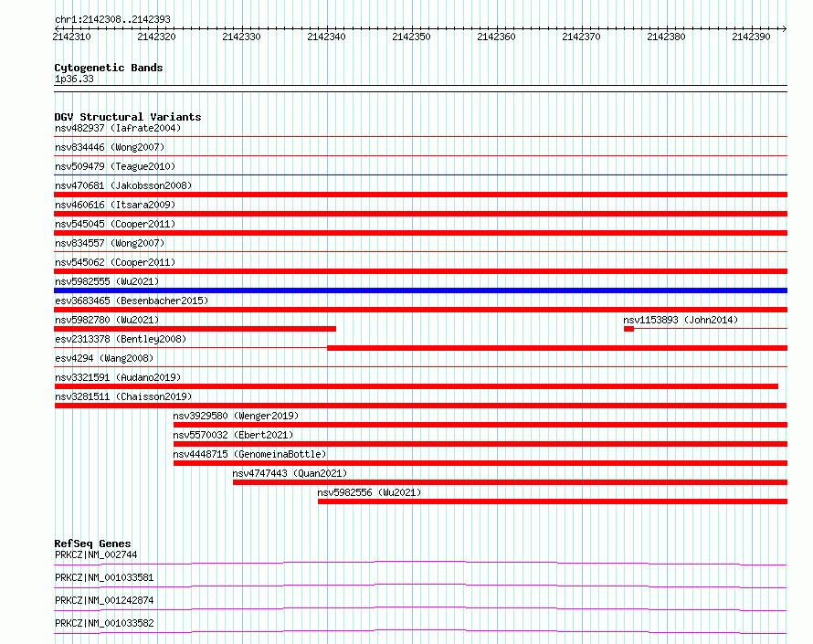
Task: Click the nsv834557 (Wong2007) label
Action: pos(110,243)
